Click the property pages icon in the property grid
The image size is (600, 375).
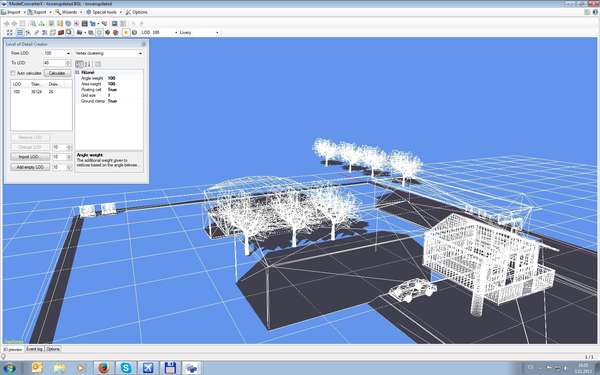[x=98, y=64]
